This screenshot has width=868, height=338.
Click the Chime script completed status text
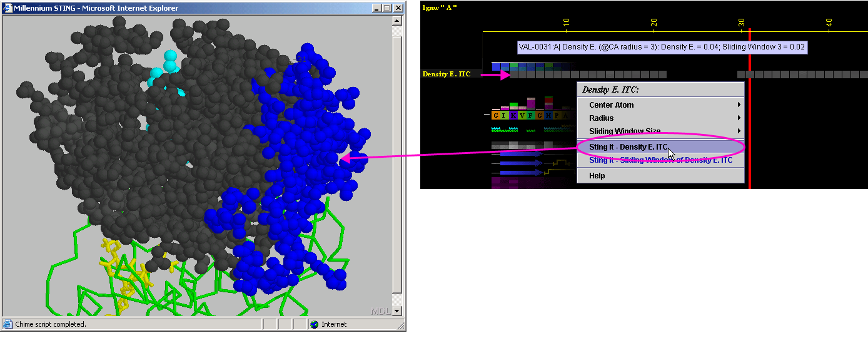pyautogui.click(x=51, y=324)
